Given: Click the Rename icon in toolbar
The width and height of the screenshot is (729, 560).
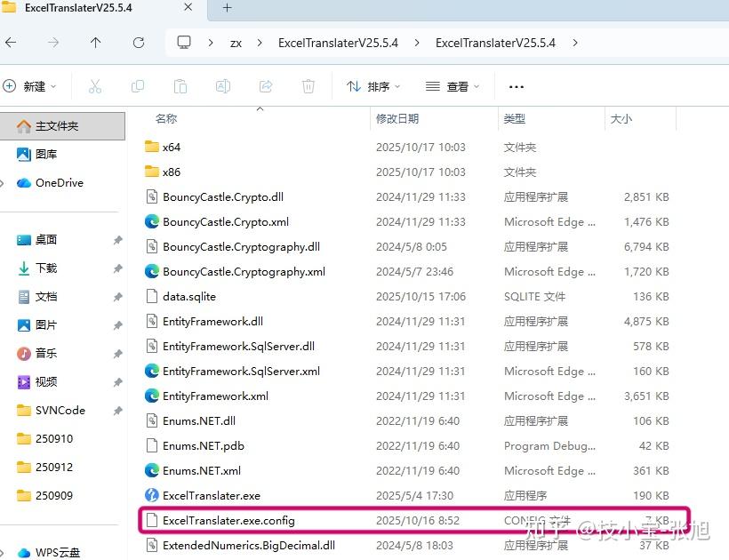Looking at the screenshot, I should pyautogui.click(x=223, y=86).
